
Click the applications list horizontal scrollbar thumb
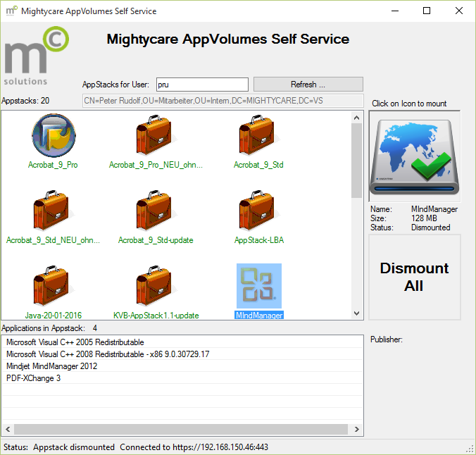(x=181, y=429)
